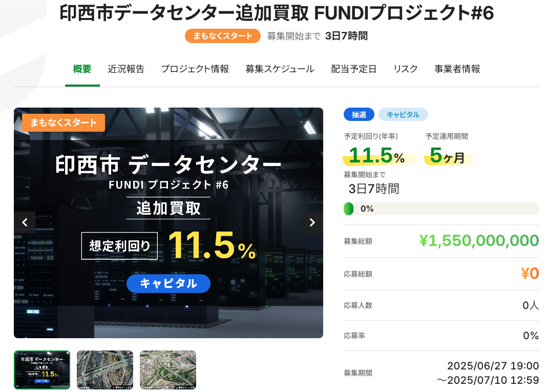Open the 概要 tab
This screenshot has height=392, width=547.
[x=82, y=69]
